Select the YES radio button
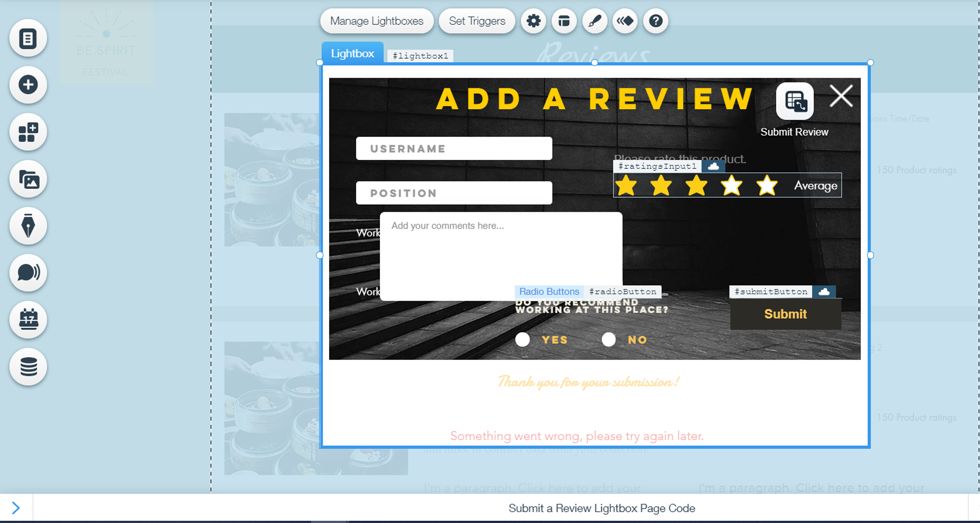980x523 pixels. point(522,339)
